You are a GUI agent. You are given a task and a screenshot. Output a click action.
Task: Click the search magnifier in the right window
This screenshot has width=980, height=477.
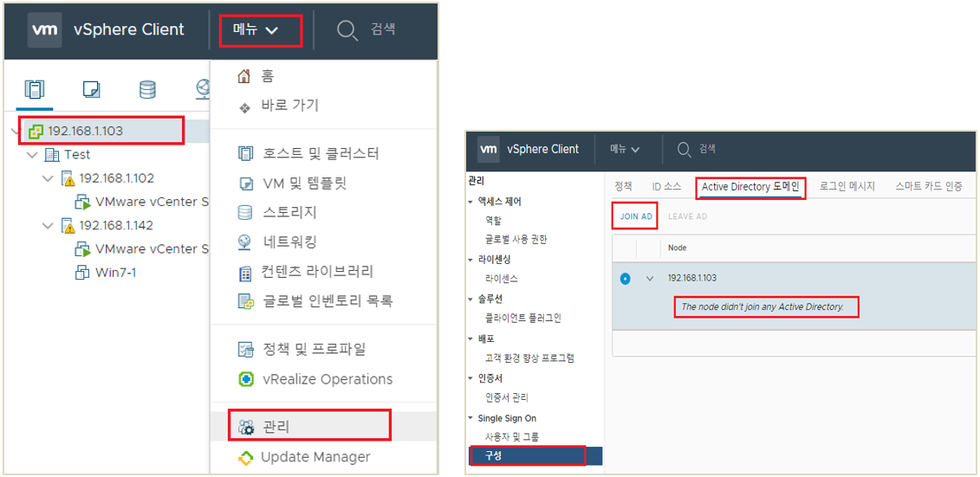684,149
